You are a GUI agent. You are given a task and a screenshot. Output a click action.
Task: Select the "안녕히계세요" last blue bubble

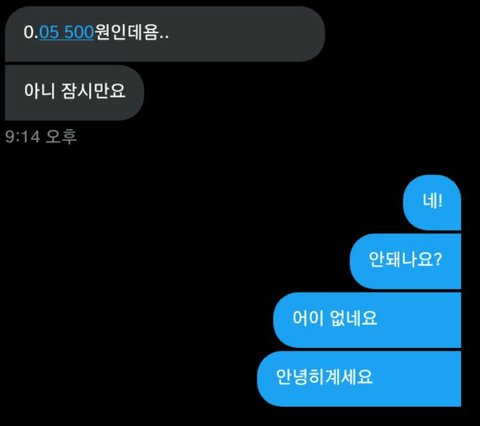pos(359,378)
